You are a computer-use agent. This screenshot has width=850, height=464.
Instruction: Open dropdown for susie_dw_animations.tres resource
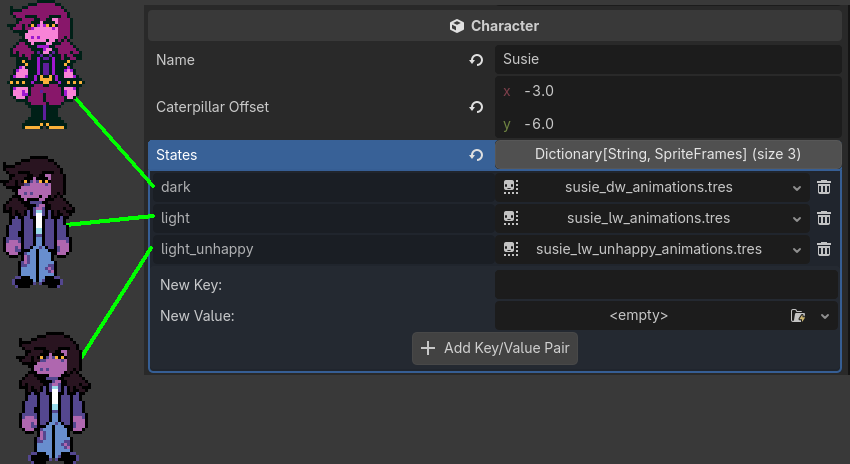tap(797, 188)
